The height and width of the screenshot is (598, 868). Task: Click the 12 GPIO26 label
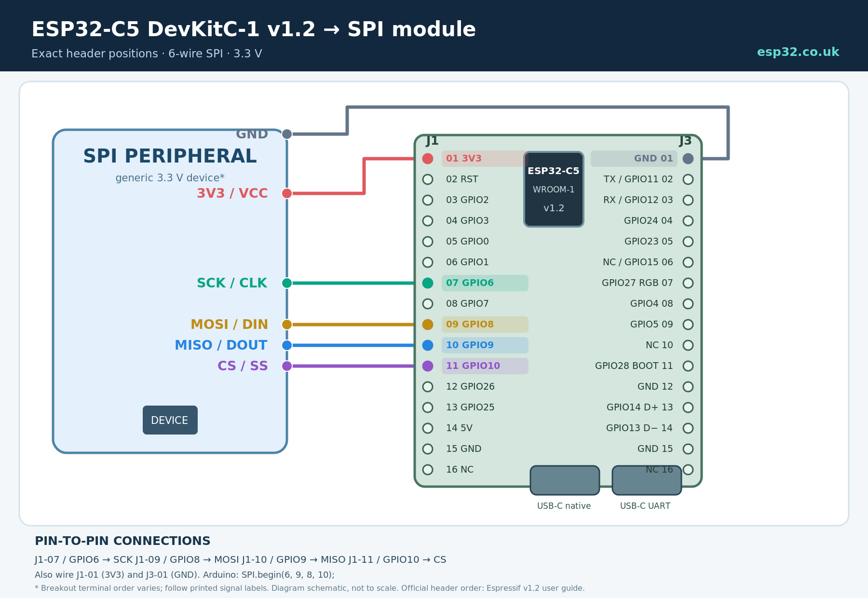point(470,387)
